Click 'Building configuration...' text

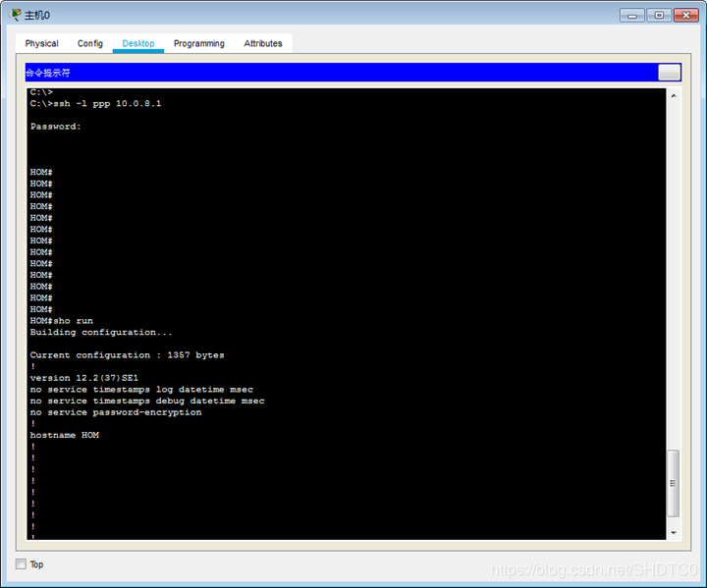coord(101,333)
